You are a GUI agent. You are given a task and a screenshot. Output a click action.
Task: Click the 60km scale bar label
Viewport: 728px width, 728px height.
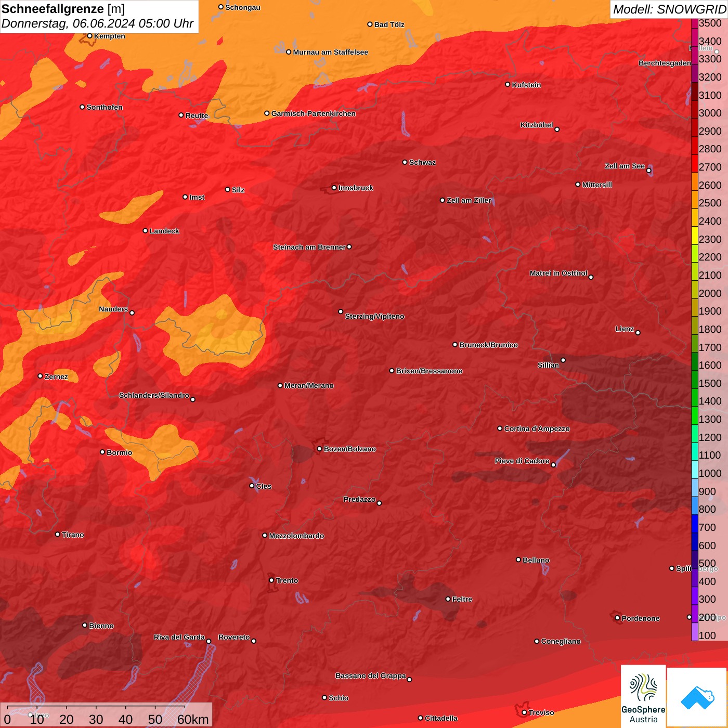click(x=193, y=719)
